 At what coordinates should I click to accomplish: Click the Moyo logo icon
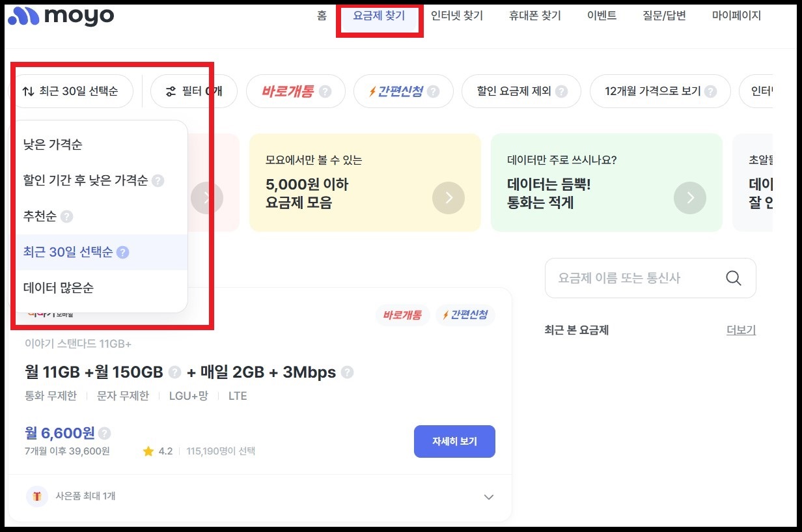coord(25,16)
